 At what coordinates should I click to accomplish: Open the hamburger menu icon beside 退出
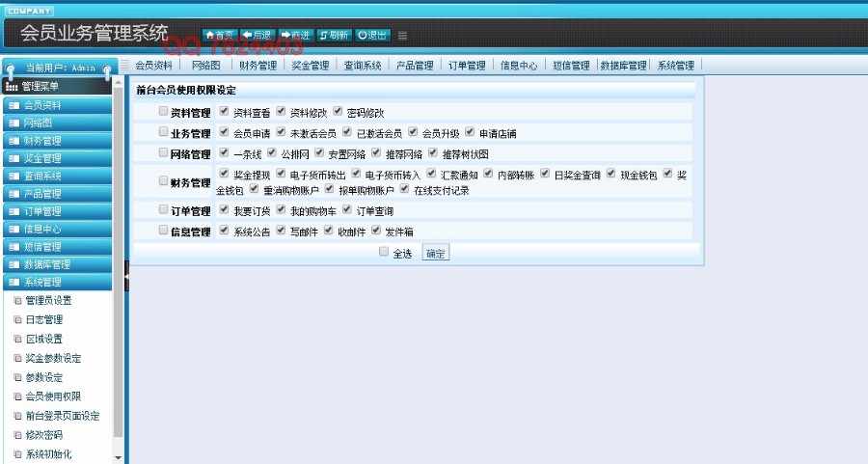pos(402,36)
